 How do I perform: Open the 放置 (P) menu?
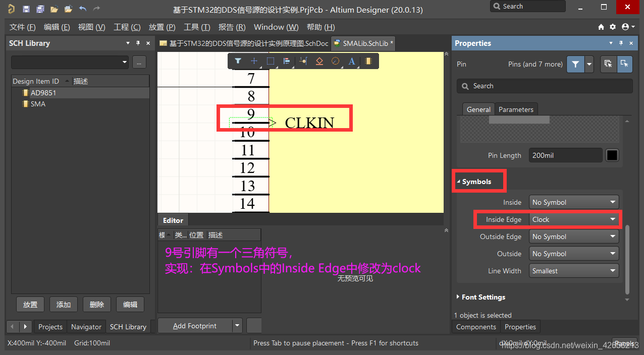tap(162, 27)
